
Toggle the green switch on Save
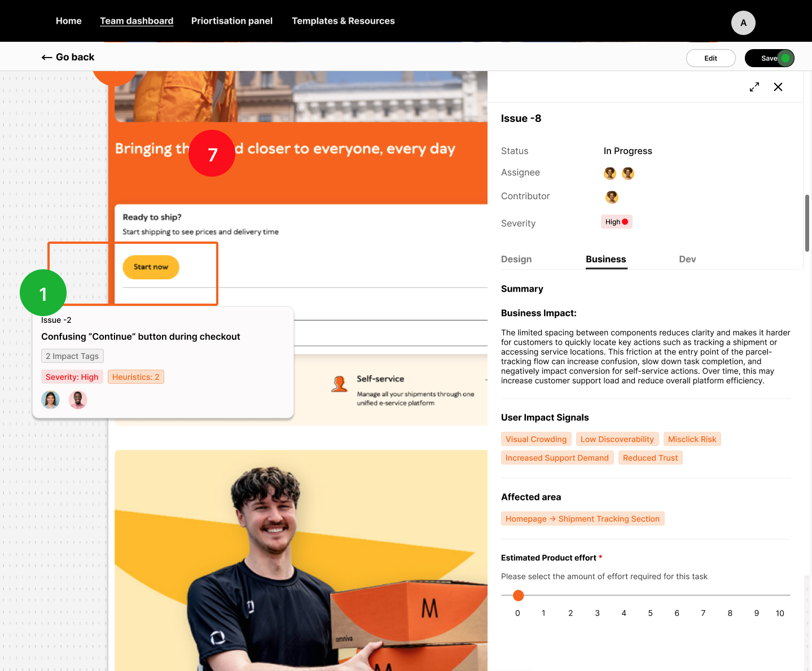tap(785, 58)
